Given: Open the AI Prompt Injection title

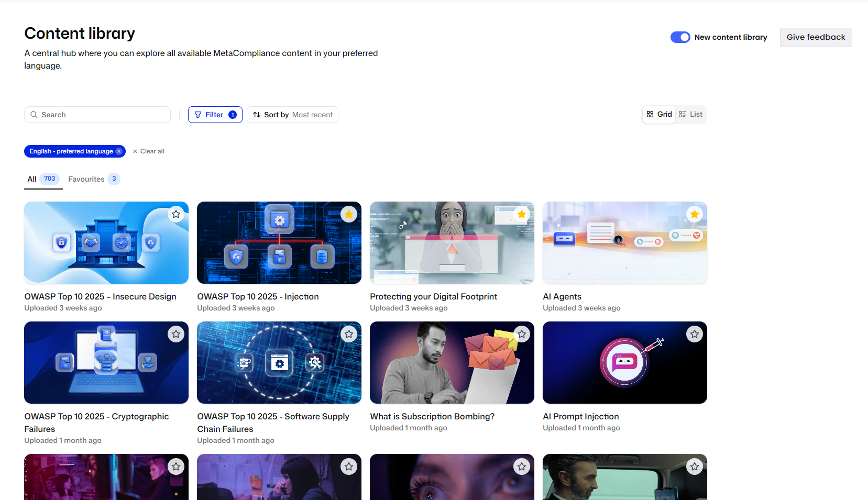Looking at the screenshot, I should pos(581,416).
